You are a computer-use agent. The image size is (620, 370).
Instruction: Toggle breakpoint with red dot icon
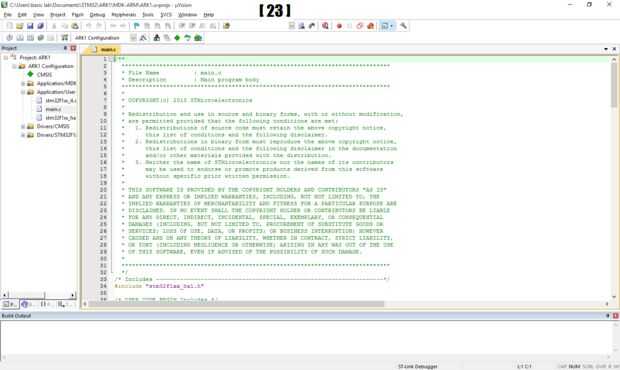tap(339, 26)
